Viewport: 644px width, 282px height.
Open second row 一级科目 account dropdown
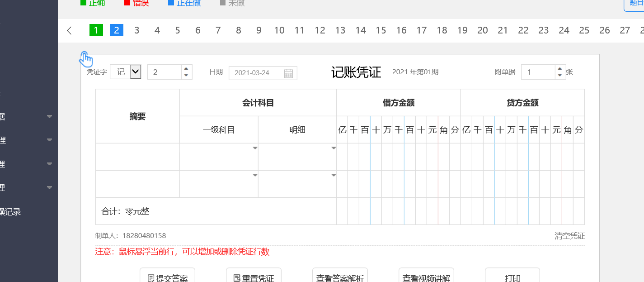point(255,175)
